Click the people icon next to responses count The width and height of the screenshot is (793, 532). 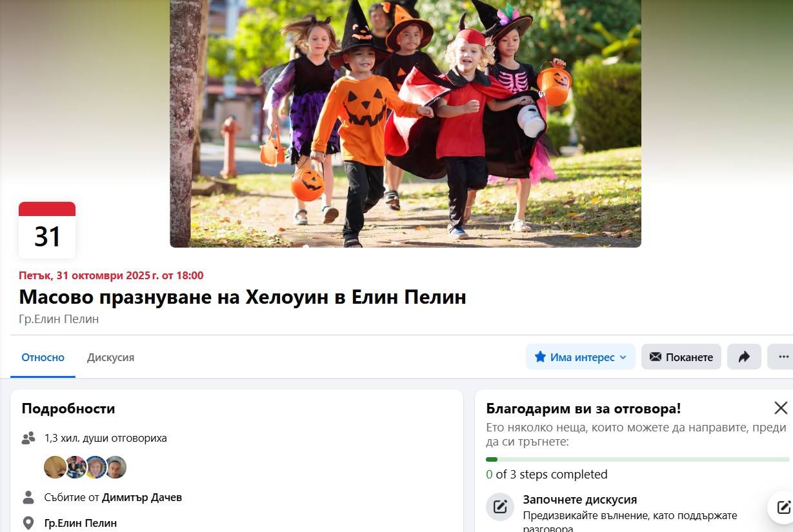point(28,438)
